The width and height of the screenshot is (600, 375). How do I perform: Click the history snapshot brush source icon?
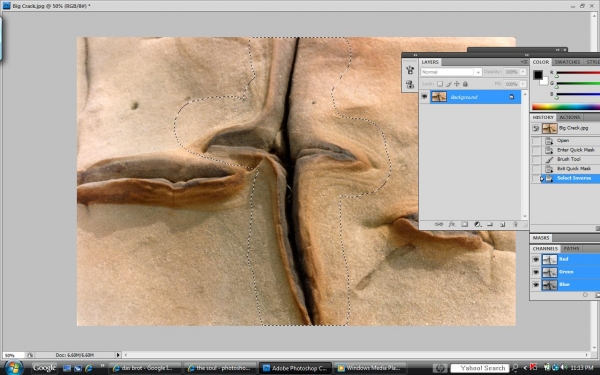click(x=536, y=129)
